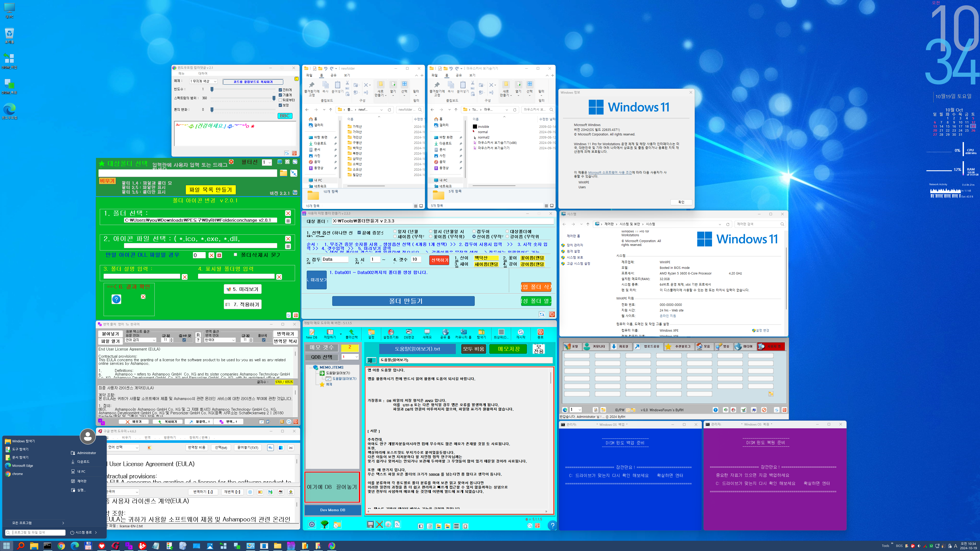This screenshot has width=980, height=551.
Task: Click Chrome icon on the taskbar
Action: pyautogui.click(x=61, y=546)
